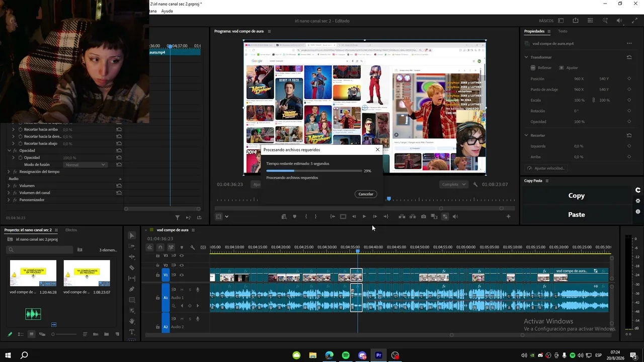This screenshot has width=644, height=362.
Task: Toggle visibility of track V3
Action: pyautogui.click(x=182, y=255)
